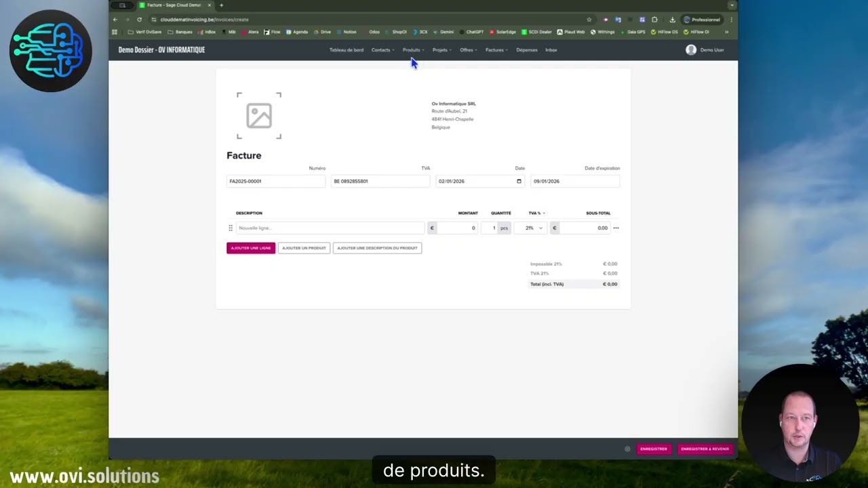
Task: Open the Professionnel profile chip
Action: [703, 20]
